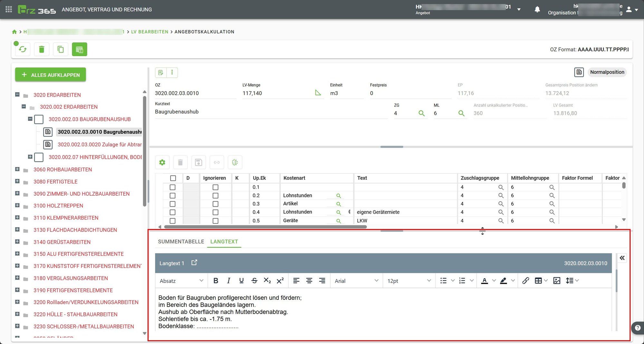Switch to the SUMMENTABELLE tab
Viewport: 644px width, 344px height.
pyautogui.click(x=181, y=241)
